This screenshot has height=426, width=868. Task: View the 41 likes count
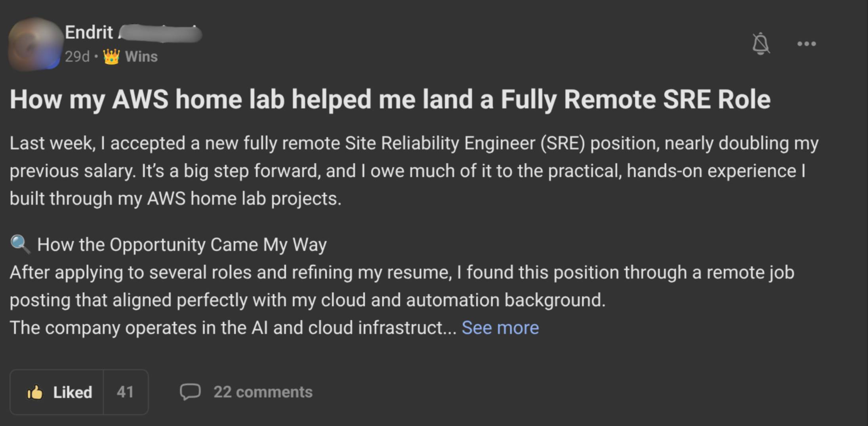click(125, 392)
